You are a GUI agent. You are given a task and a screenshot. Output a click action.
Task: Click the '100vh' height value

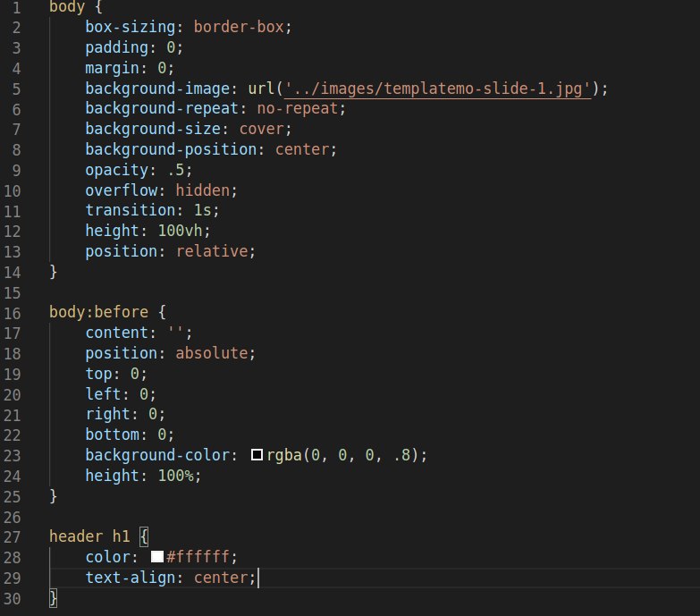[x=180, y=231]
